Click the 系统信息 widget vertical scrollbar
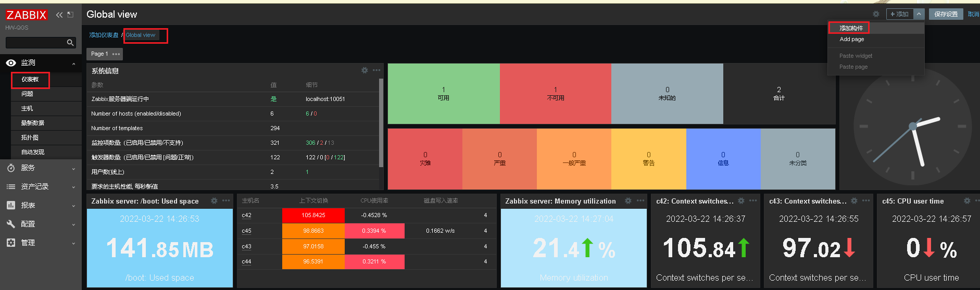This screenshot has width=980, height=290. 381,122
